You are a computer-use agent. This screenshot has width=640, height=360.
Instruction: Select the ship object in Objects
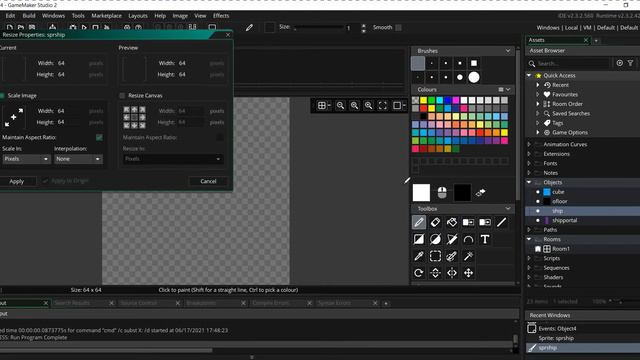point(558,211)
